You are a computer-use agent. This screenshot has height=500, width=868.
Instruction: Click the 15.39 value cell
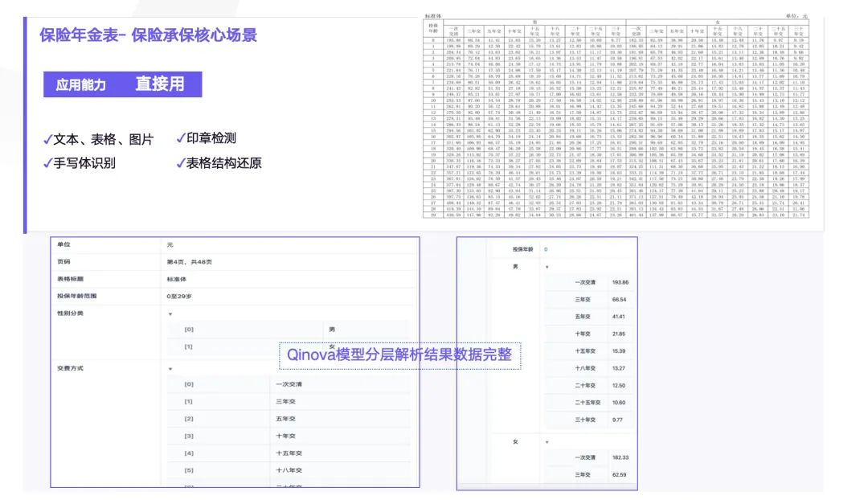(x=618, y=351)
